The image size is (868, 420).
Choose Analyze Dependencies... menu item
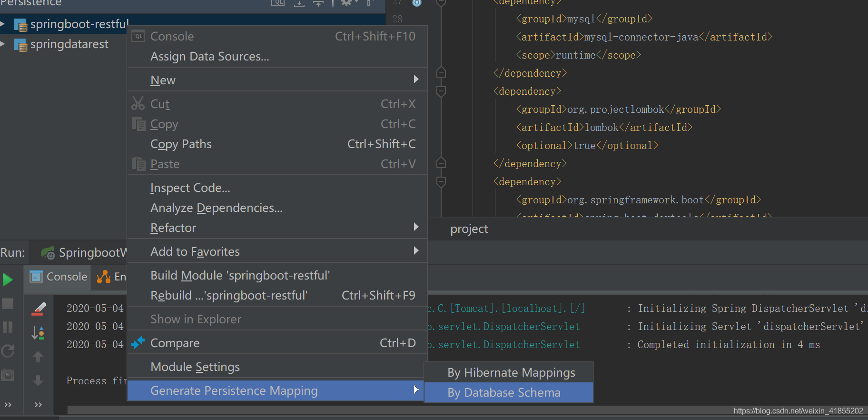[x=277, y=208]
